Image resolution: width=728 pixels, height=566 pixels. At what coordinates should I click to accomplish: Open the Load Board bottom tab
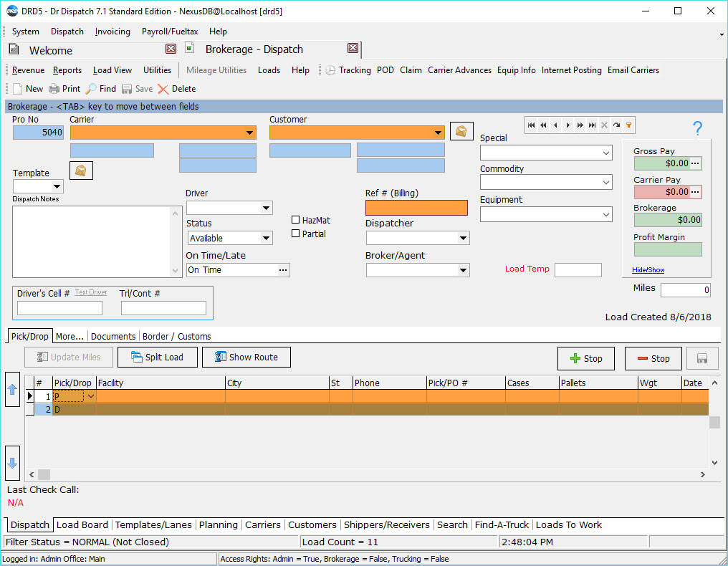tap(82, 524)
